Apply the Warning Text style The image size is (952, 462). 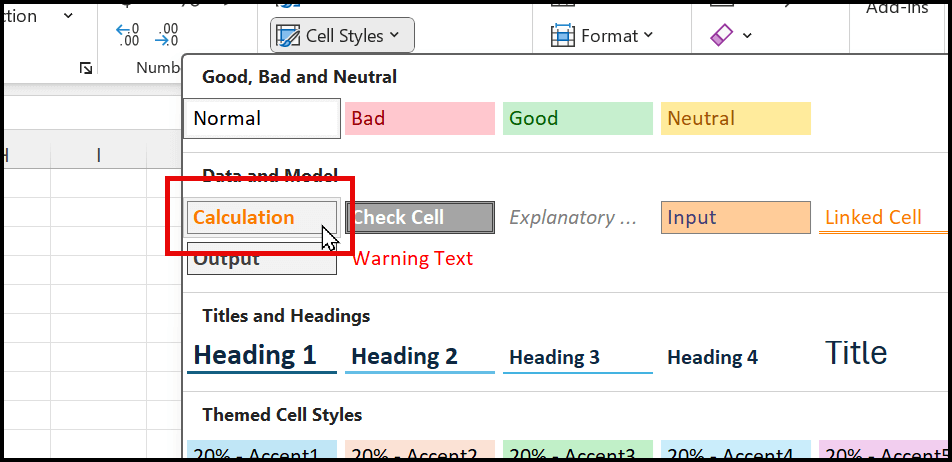pos(413,258)
